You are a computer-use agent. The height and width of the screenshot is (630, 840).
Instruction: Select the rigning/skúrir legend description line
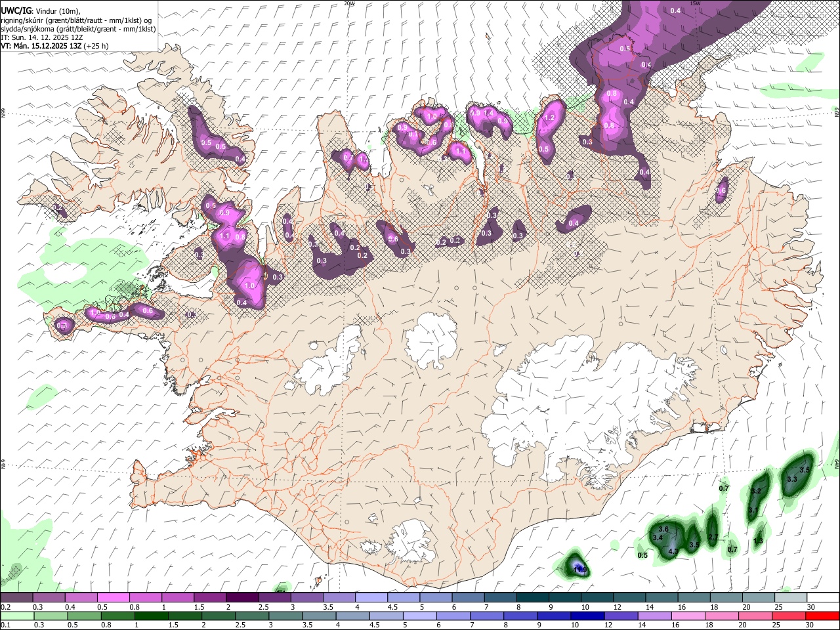click(x=77, y=20)
